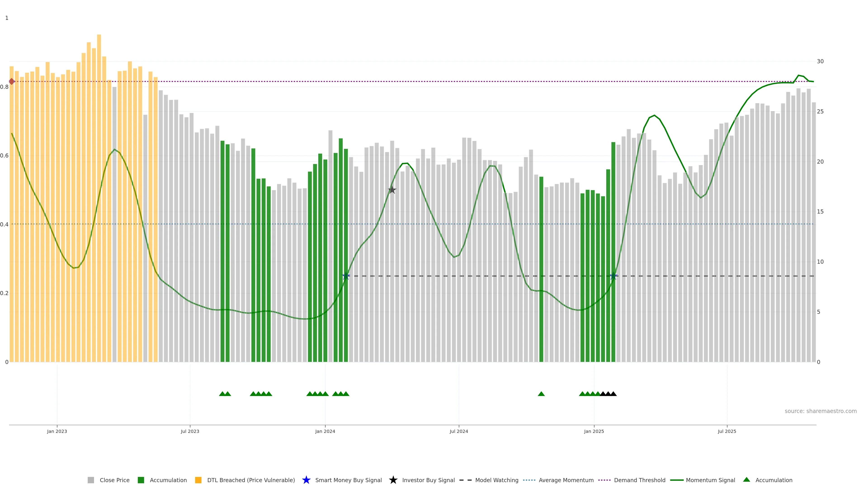
Task: Click the red diamond on the Demand Threshold line
Action: point(12,82)
